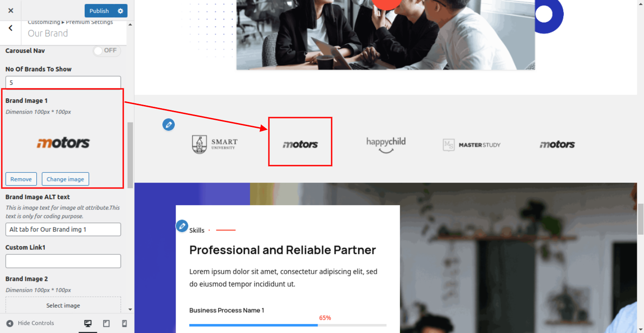Viewport: 644px width, 333px height.
Task: Edit the Brand Image ALT text field
Action: click(63, 229)
